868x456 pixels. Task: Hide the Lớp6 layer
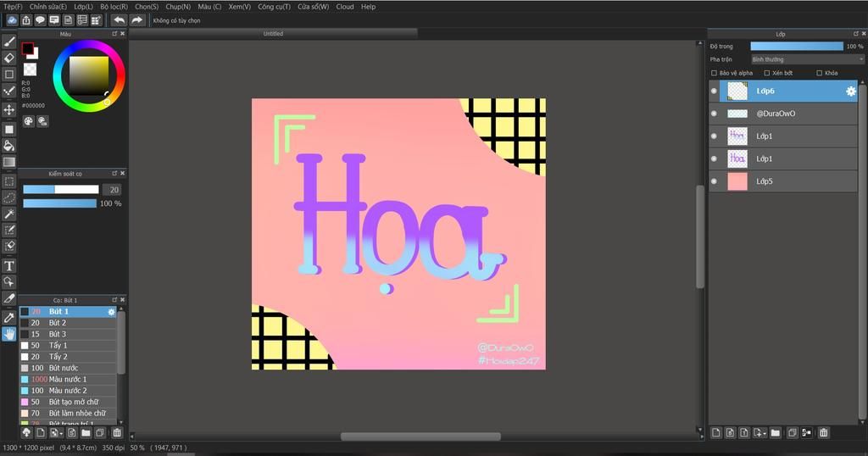coord(714,91)
